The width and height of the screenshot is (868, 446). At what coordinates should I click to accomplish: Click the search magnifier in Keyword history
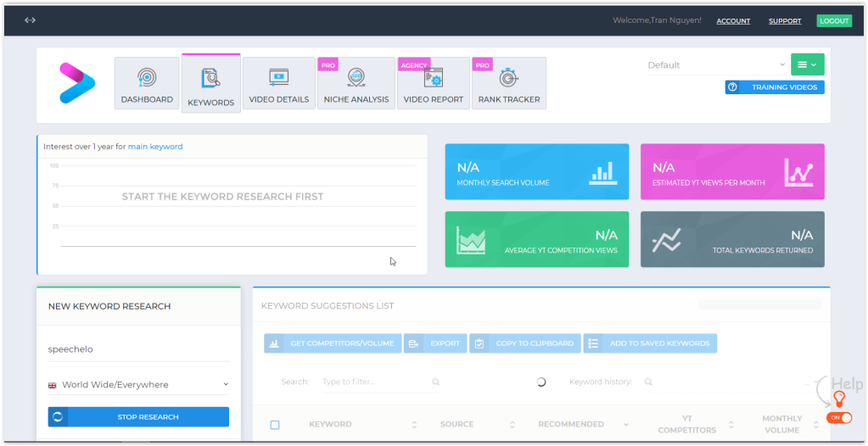[x=648, y=382]
